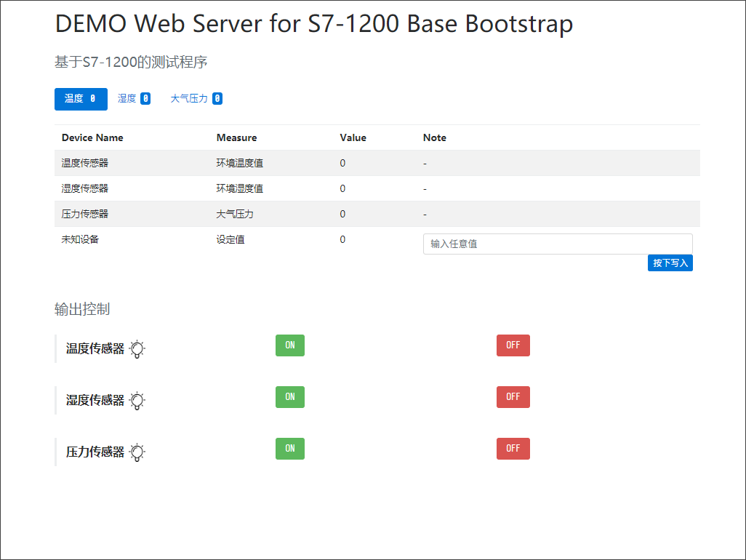Screen dimensions: 746x560
Task: Click the value 0 in 温度传感器 row
Action: [342, 163]
